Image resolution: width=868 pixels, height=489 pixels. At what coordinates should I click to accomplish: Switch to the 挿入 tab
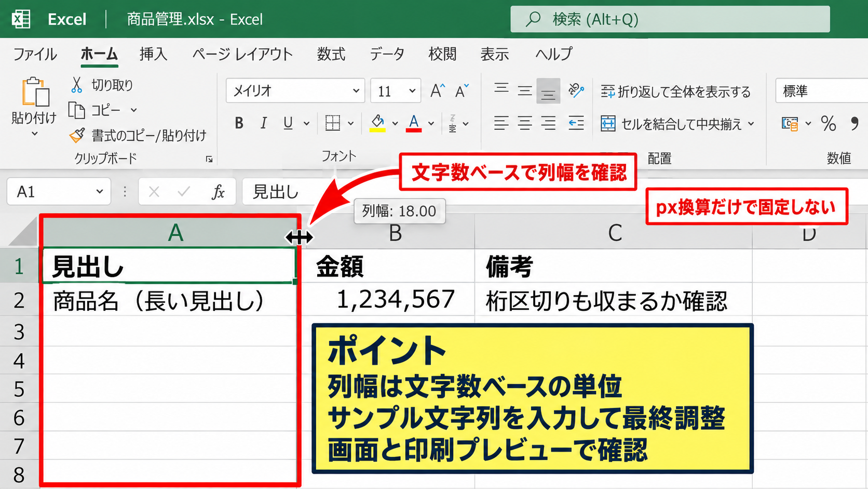pos(154,54)
